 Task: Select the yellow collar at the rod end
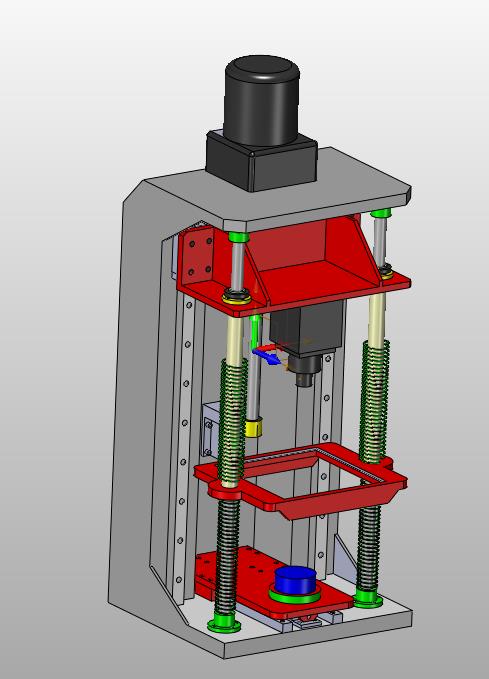(254, 427)
